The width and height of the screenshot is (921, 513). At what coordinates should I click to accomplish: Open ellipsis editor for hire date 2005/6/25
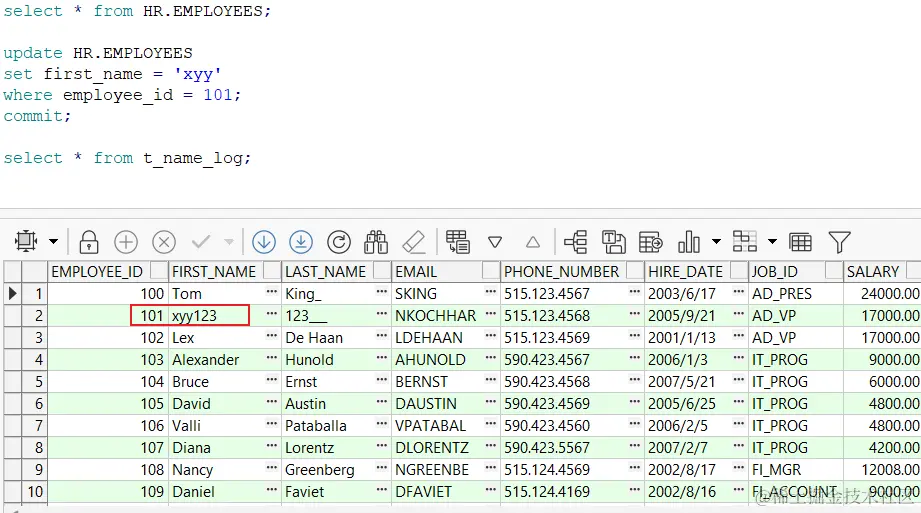click(x=739, y=402)
